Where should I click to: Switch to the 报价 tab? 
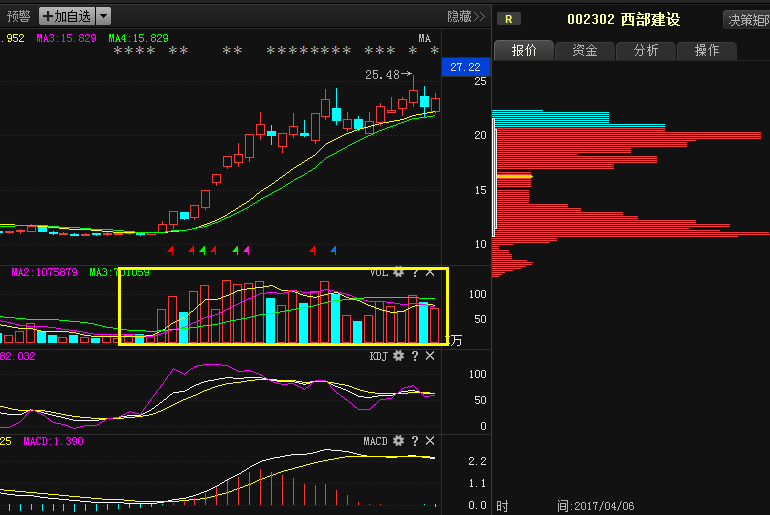(x=524, y=50)
